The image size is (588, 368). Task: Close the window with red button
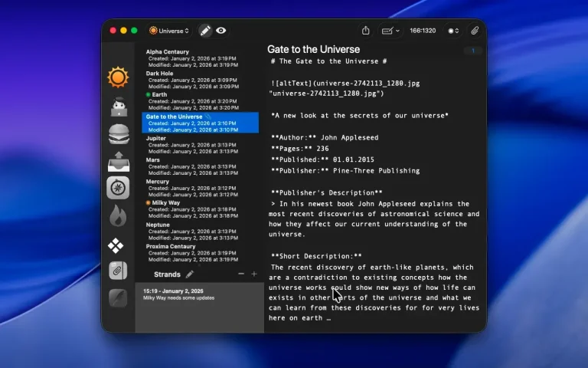click(113, 31)
